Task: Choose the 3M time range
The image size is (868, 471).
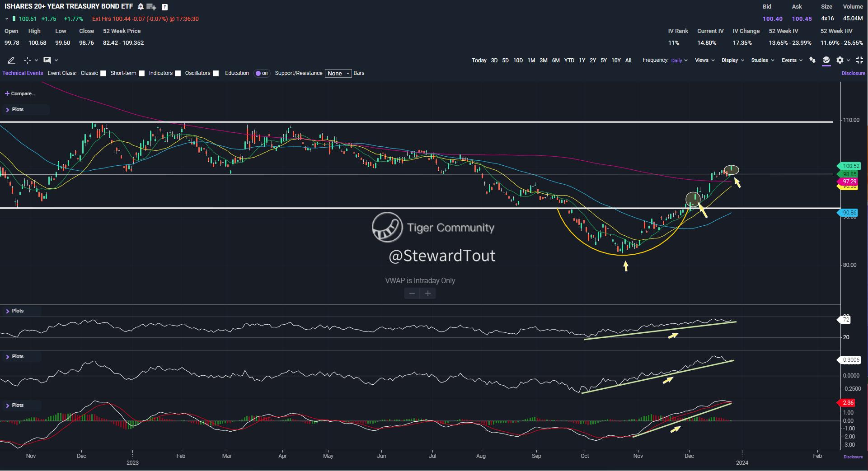Action: click(x=544, y=61)
